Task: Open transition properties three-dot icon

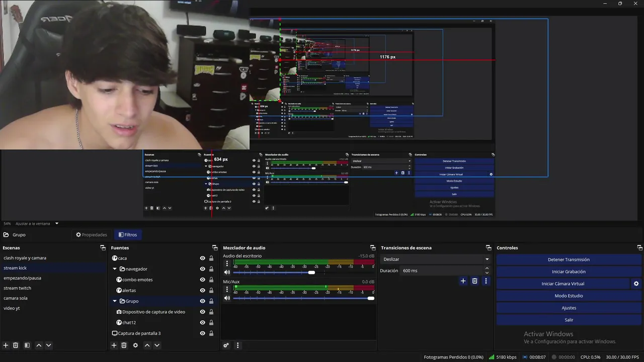Action: (x=486, y=281)
